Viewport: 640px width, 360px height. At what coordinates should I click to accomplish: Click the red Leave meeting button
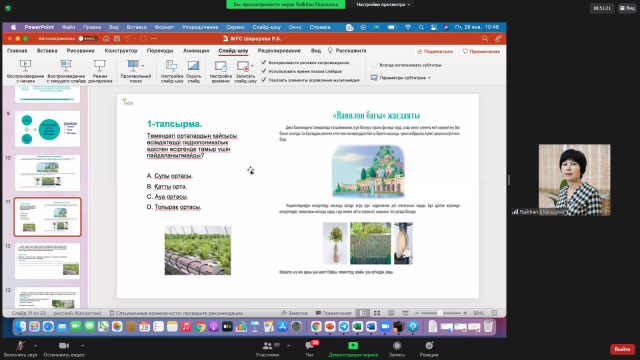click(x=622, y=349)
